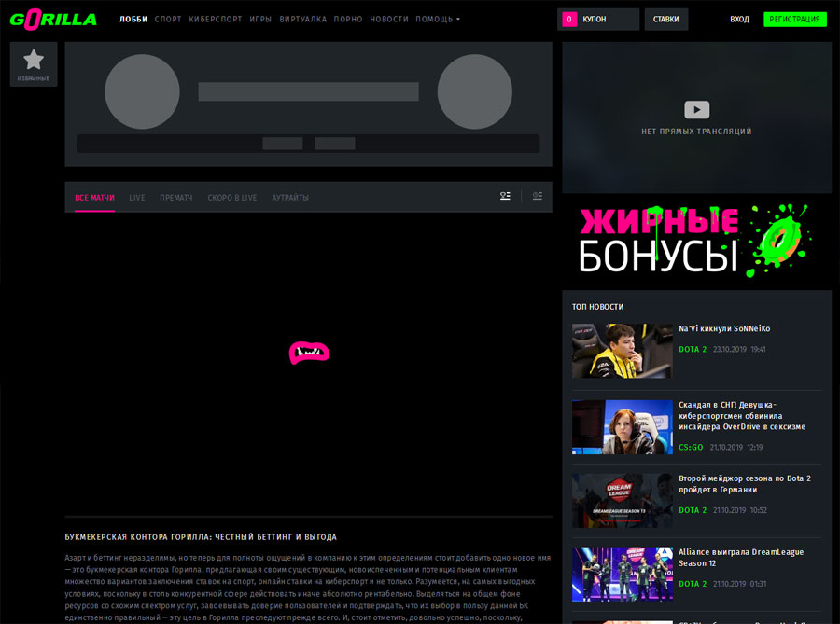Select the СКОРО В LIVE tab
Viewport: 840px width, 624px height.
tap(232, 198)
